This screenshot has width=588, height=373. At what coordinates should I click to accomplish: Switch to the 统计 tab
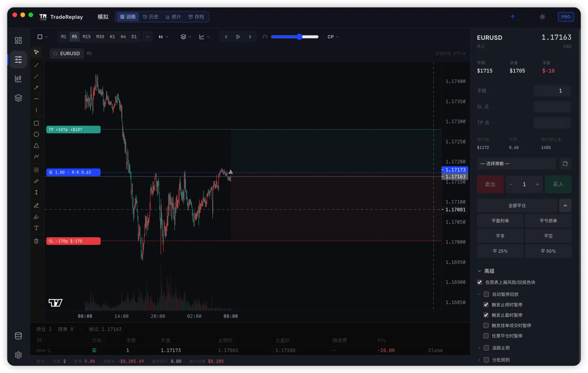173,17
